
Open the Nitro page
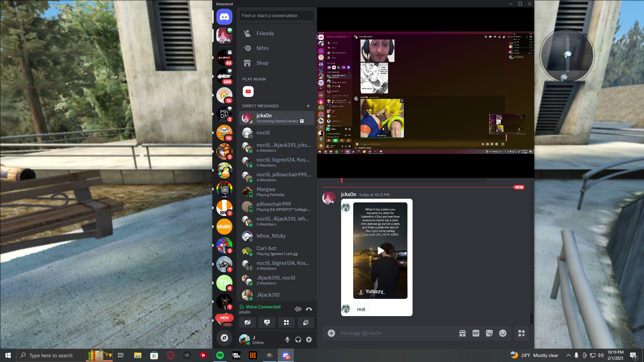262,48
